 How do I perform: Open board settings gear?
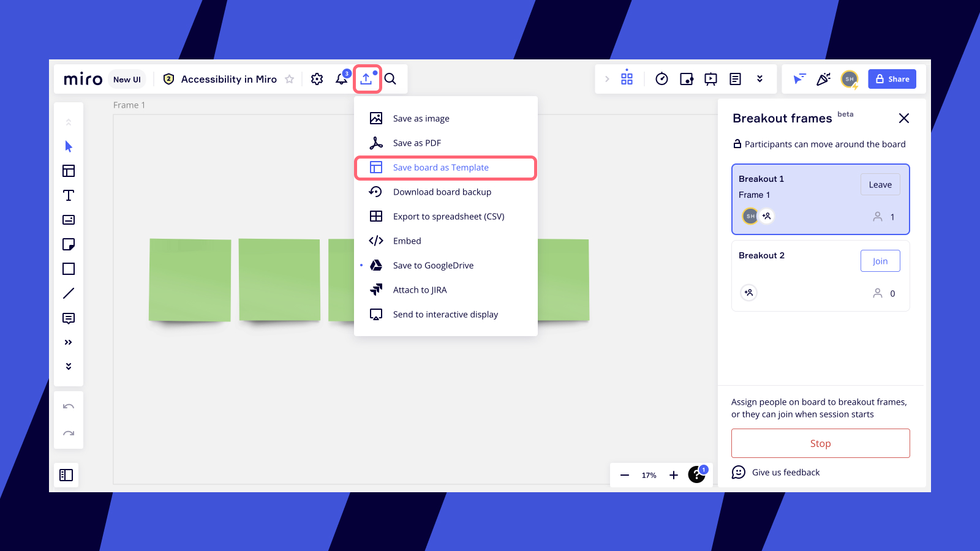[x=317, y=79]
